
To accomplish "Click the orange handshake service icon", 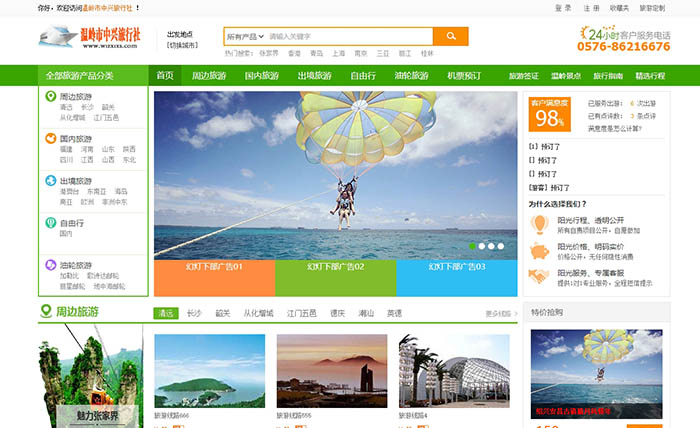I will [539, 277].
